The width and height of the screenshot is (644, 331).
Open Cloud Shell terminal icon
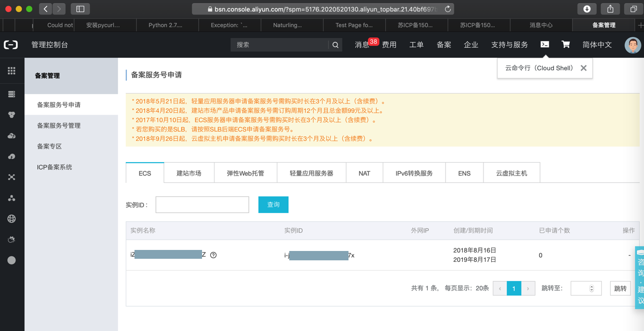(545, 45)
